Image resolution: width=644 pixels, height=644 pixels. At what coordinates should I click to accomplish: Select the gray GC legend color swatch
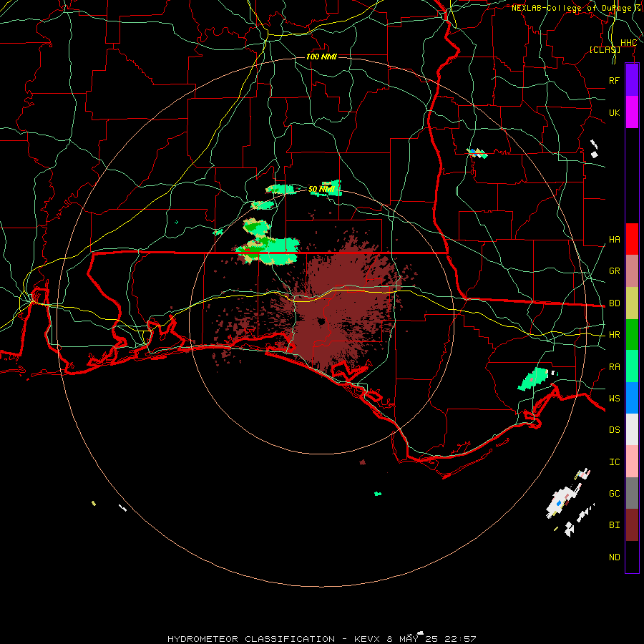point(632,493)
